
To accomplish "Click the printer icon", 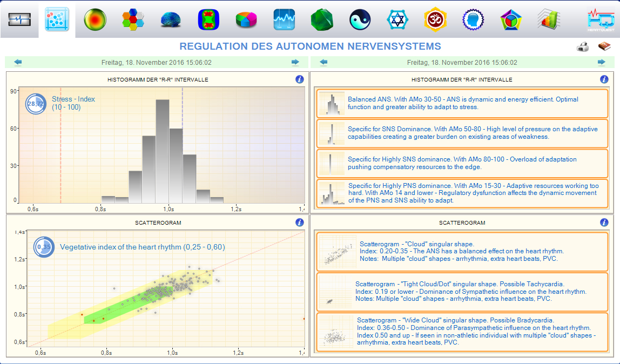I will (x=583, y=48).
